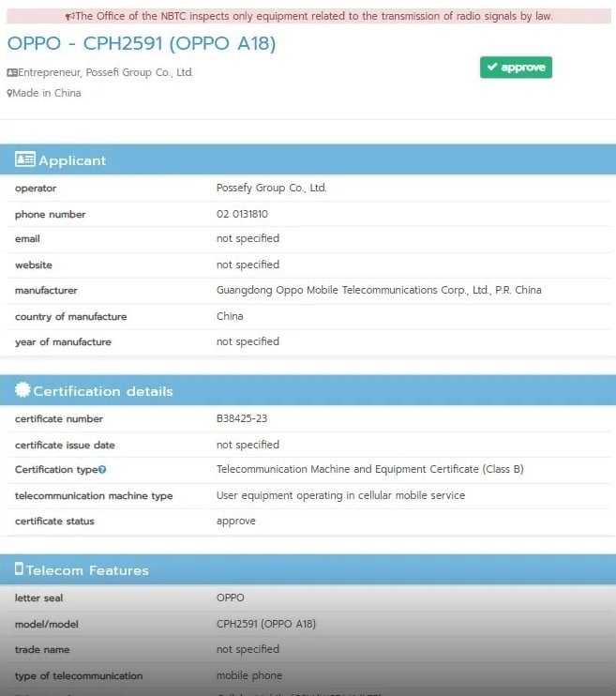616x696 pixels.
Task: Click the model/model label
Action: 46,624
